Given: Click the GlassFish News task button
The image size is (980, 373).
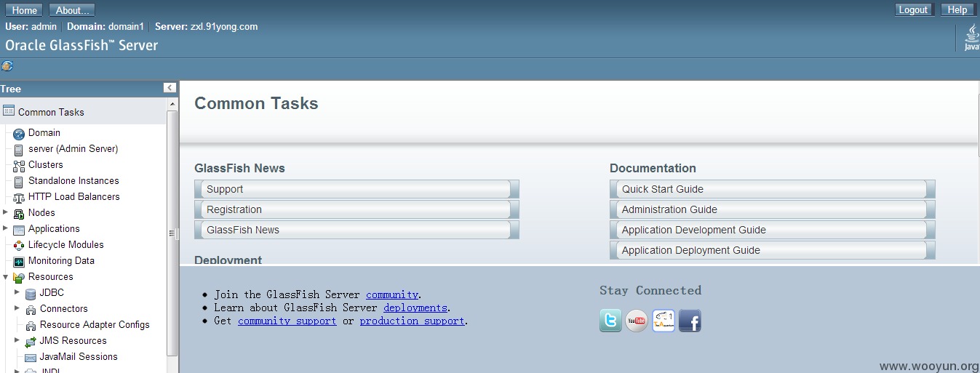Looking at the screenshot, I should (356, 230).
